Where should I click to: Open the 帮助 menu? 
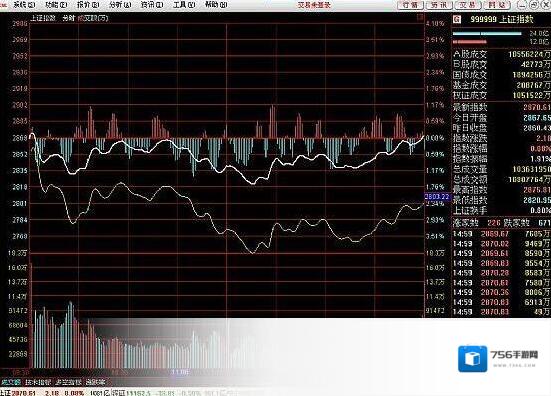(x=216, y=5)
